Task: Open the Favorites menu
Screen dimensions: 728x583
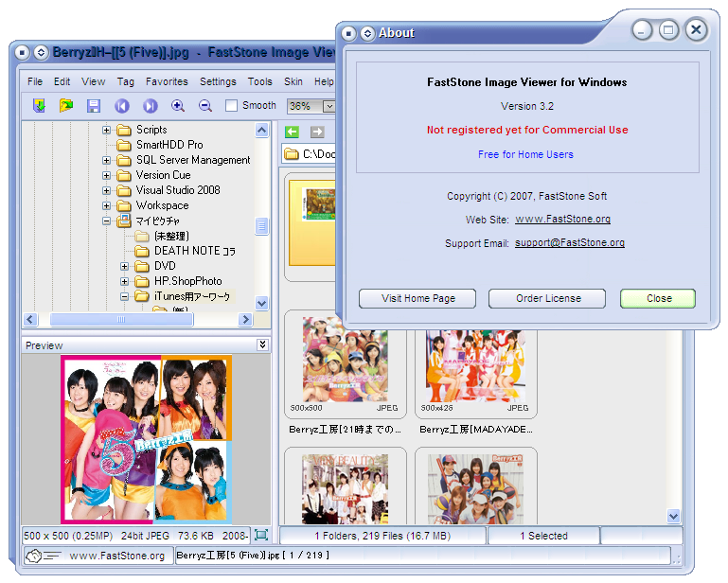Action: pyautogui.click(x=167, y=81)
